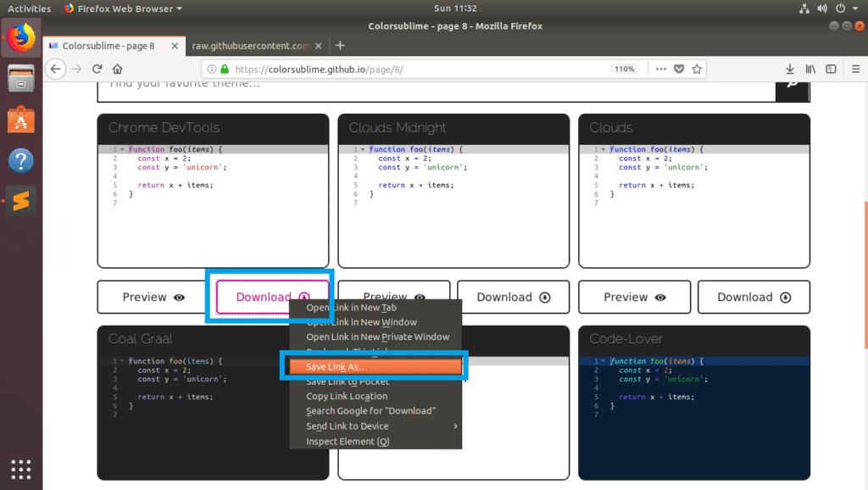Select Copy Link Location in the context menu
Screen dimensions: 868x490
coord(347,396)
